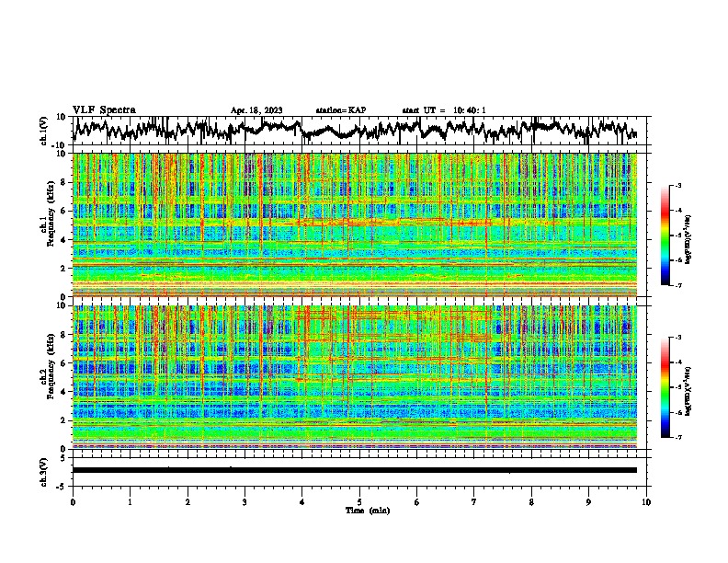The width and height of the screenshot is (728, 563).
Task: Click inside the ch.2 spectrogram panel
Action: [355, 377]
